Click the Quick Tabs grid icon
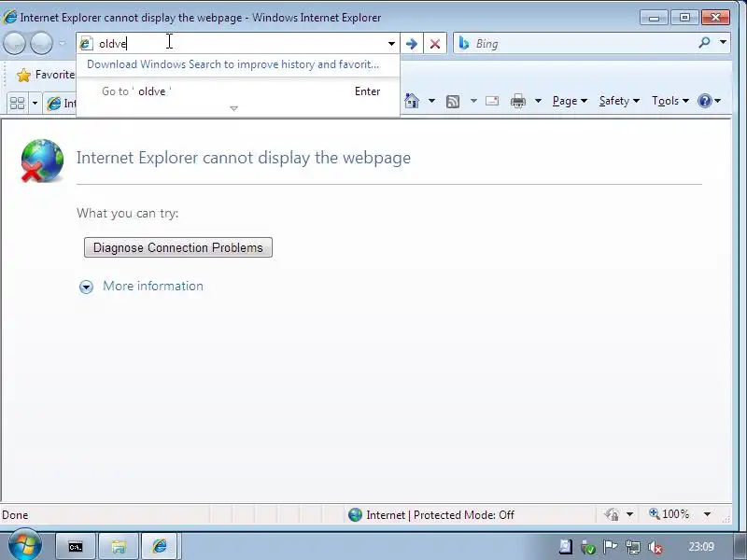 pyautogui.click(x=17, y=103)
